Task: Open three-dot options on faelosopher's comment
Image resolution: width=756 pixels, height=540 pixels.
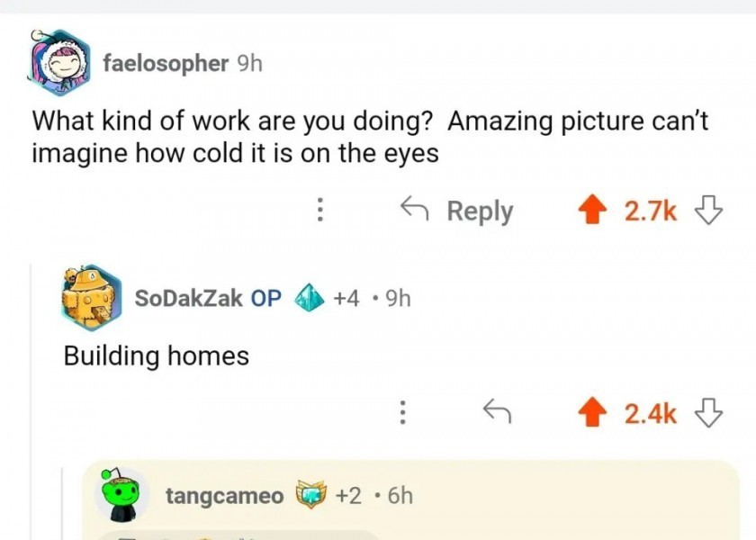Action: click(x=319, y=211)
